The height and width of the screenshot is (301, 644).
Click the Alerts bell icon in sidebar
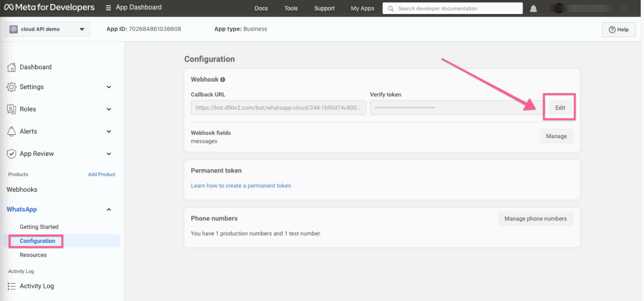12,132
